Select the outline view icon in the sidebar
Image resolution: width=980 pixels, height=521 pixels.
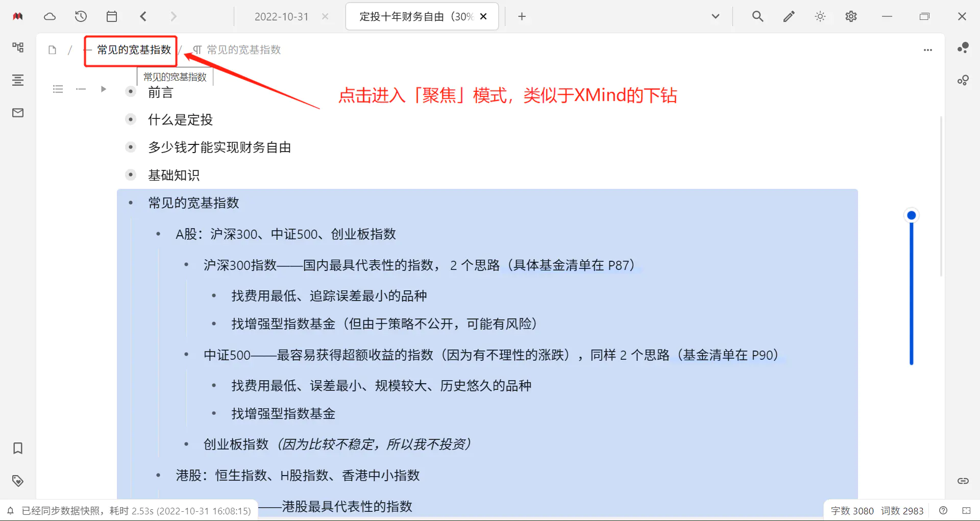18,80
